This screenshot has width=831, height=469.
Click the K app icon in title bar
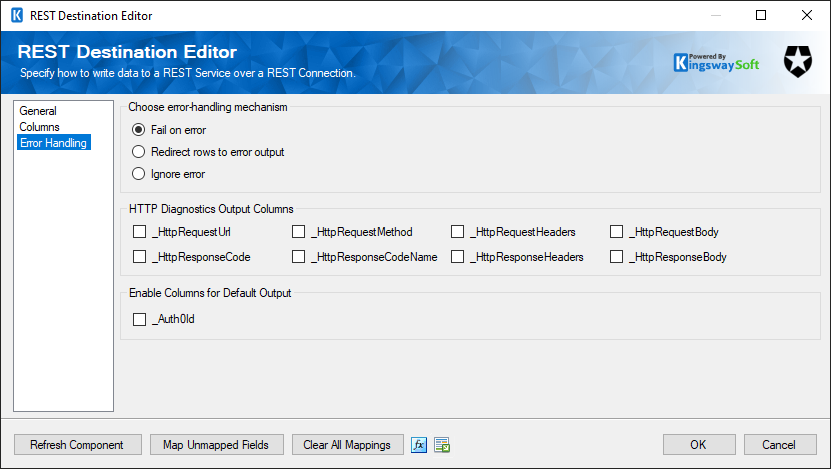pos(17,15)
